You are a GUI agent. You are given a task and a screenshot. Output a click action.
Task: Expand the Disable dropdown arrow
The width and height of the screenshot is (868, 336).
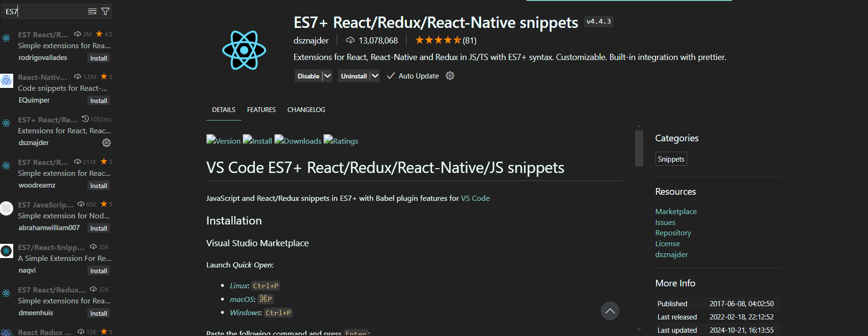pos(328,76)
